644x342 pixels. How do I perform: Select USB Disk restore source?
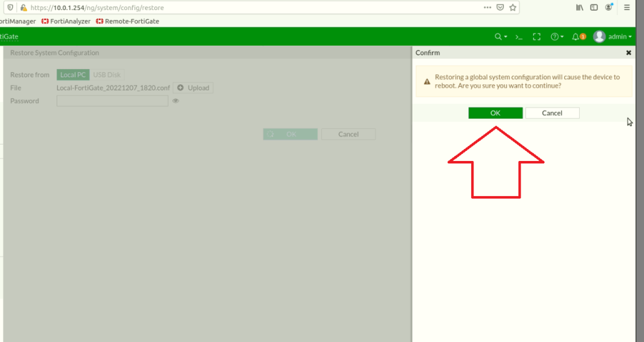click(107, 75)
